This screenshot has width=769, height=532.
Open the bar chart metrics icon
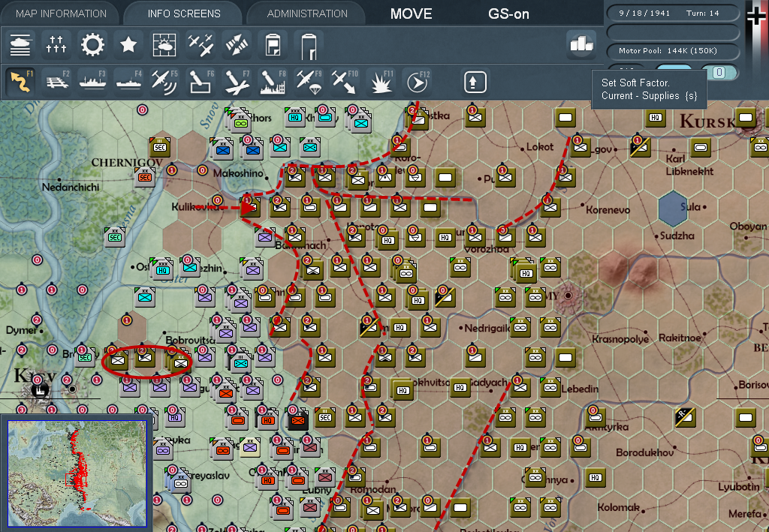click(x=581, y=44)
